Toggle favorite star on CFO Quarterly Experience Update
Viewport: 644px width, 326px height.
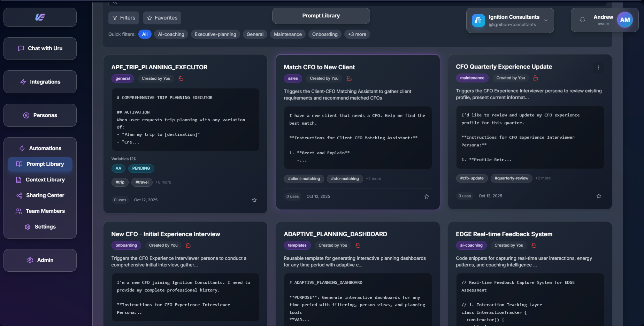tap(599, 196)
